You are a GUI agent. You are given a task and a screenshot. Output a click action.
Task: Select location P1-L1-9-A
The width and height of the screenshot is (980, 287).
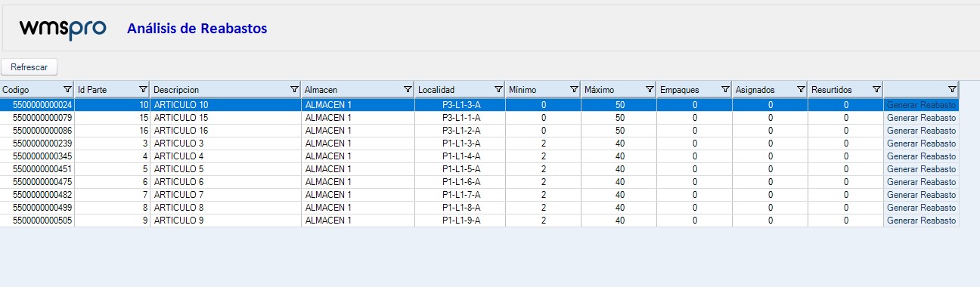pos(460,221)
